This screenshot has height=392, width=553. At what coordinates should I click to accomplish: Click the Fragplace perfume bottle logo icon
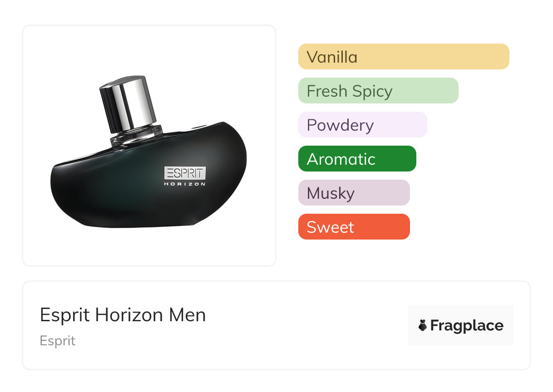(423, 325)
